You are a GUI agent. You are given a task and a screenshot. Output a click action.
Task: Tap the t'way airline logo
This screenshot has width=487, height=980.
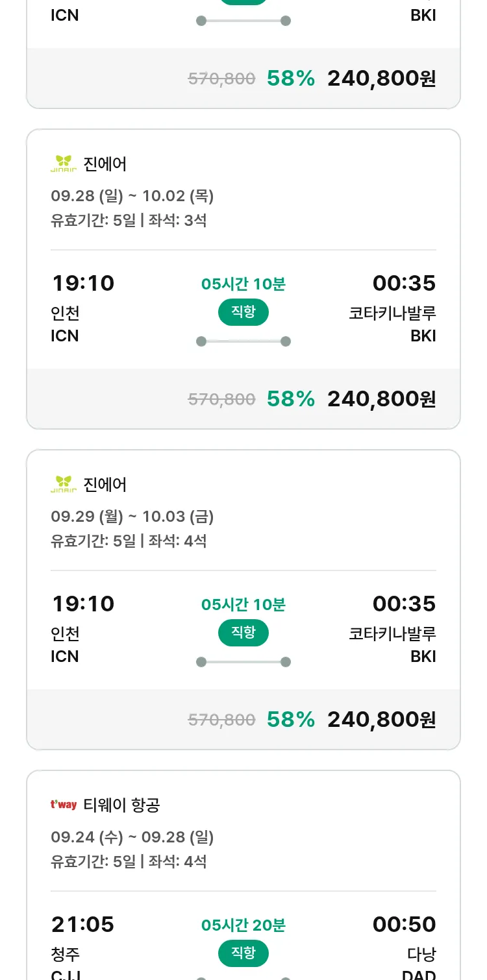(64, 805)
